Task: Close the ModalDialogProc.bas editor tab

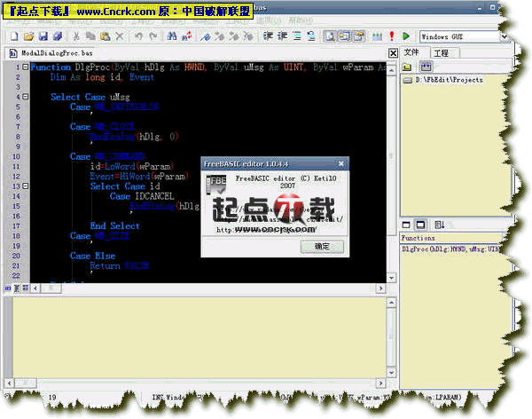Action: pyautogui.click(x=393, y=53)
